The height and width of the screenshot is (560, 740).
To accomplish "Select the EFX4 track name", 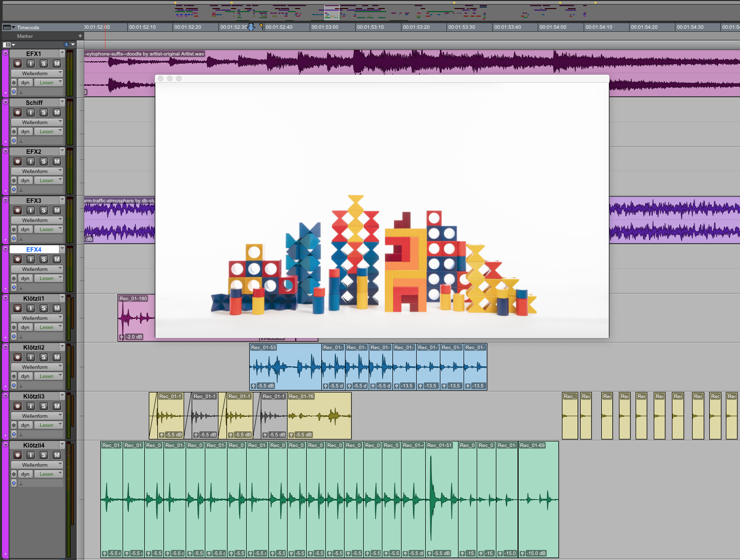I will pyautogui.click(x=34, y=250).
